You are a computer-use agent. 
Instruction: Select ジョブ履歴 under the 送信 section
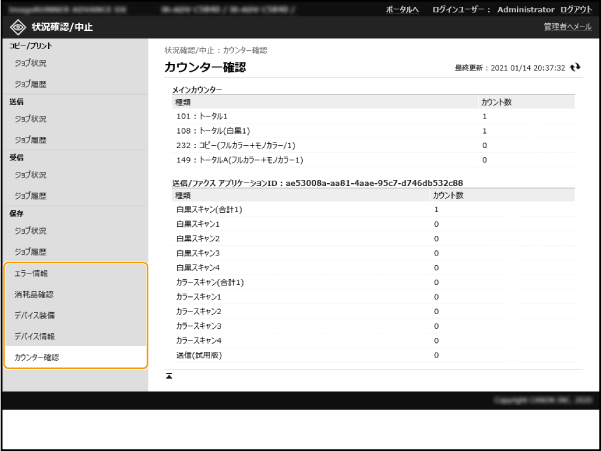(30, 140)
